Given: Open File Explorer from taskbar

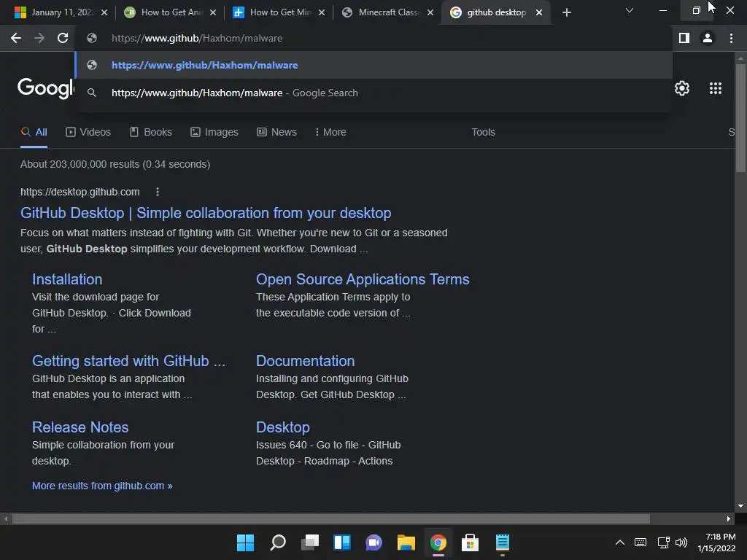Looking at the screenshot, I should [x=406, y=542].
